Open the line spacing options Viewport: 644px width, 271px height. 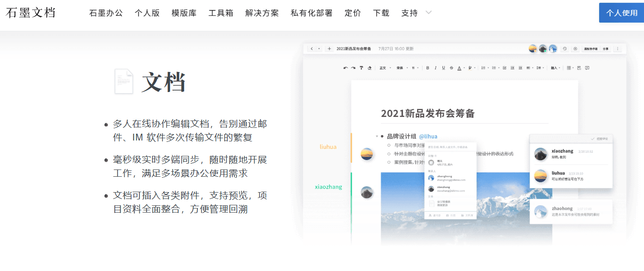coord(539,68)
